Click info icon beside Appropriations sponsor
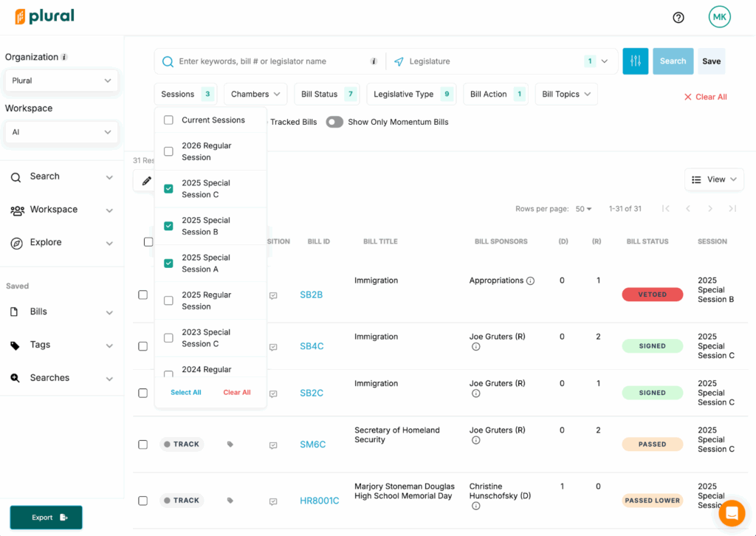Image resolution: width=756 pixels, height=536 pixels. point(530,281)
